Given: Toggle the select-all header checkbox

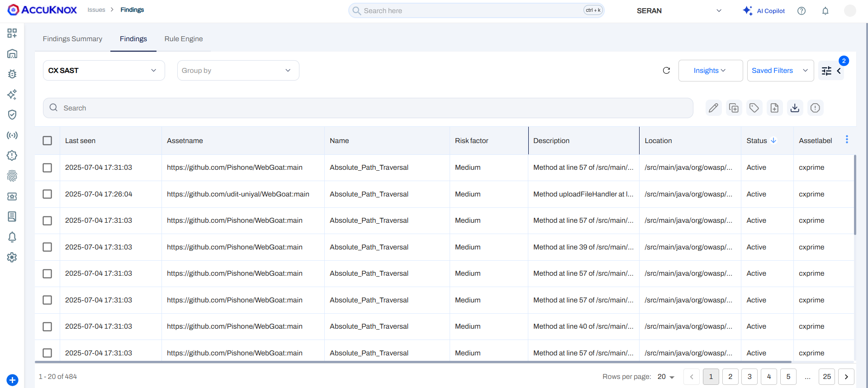Looking at the screenshot, I should click(47, 141).
